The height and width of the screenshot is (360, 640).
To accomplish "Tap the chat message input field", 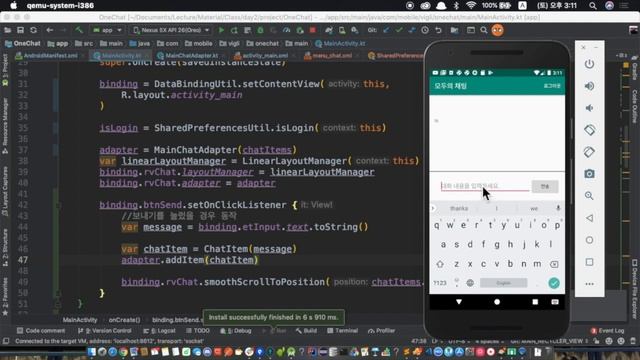I will point(484,186).
